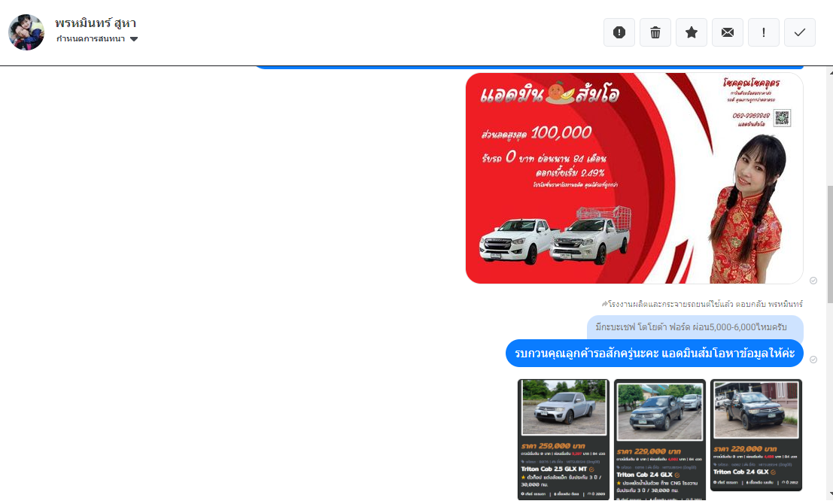
Task: Click the contact name พรหมินทร์ สูหา
Action: (x=96, y=23)
